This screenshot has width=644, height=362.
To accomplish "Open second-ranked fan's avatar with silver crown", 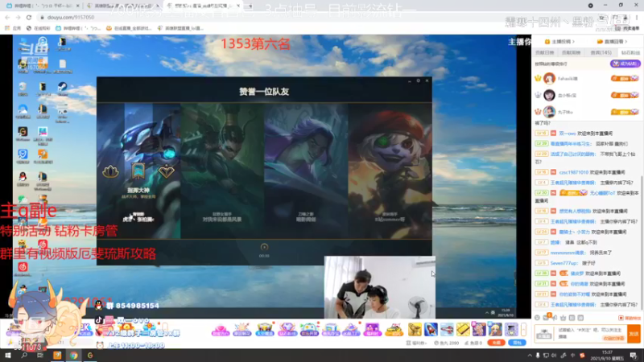I will pos(549,95).
